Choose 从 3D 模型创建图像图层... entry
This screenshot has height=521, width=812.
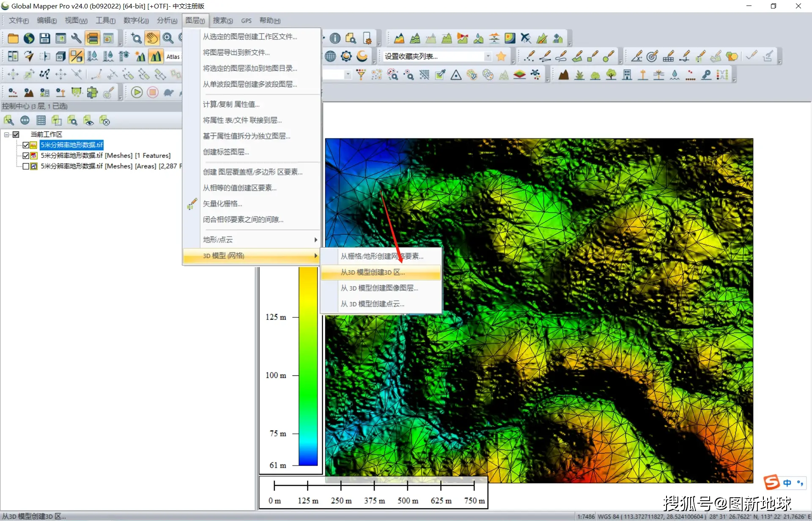point(381,288)
